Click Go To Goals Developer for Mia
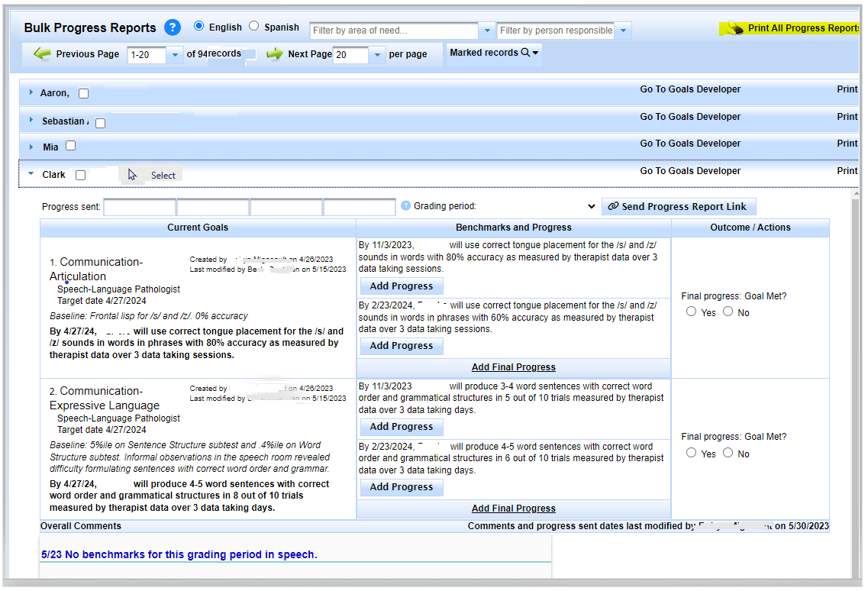 pos(690,144)
